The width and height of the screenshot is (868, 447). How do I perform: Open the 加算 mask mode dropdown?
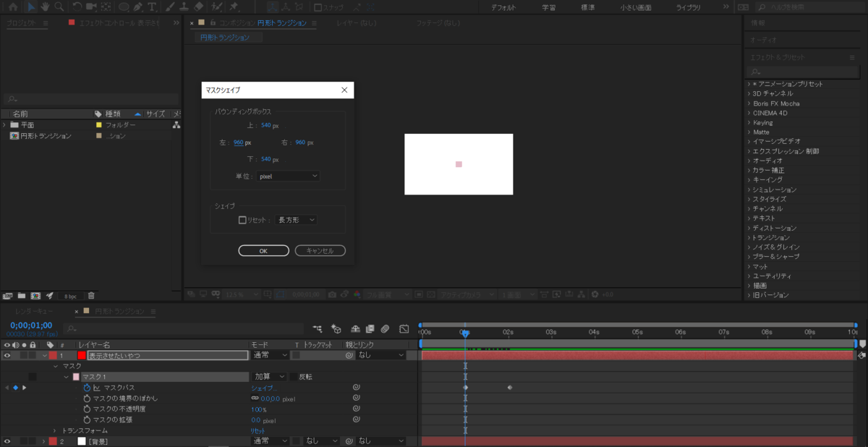268,377
